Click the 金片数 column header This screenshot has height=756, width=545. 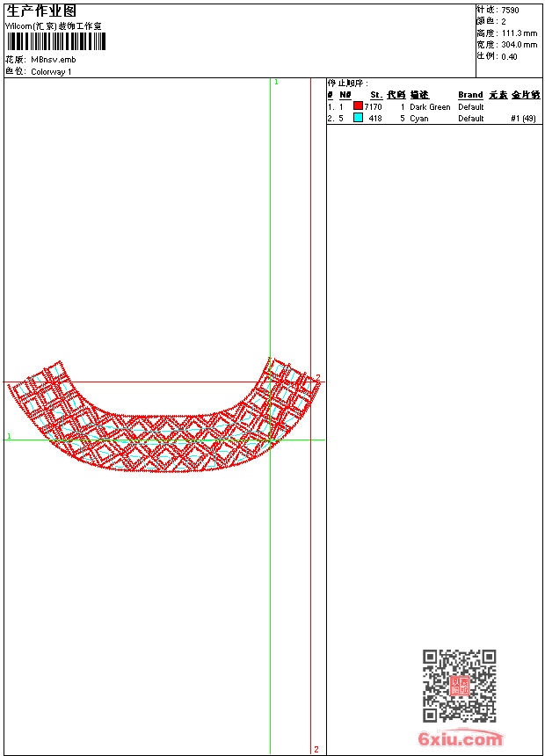pyautogui.click(x=526, y=95)
